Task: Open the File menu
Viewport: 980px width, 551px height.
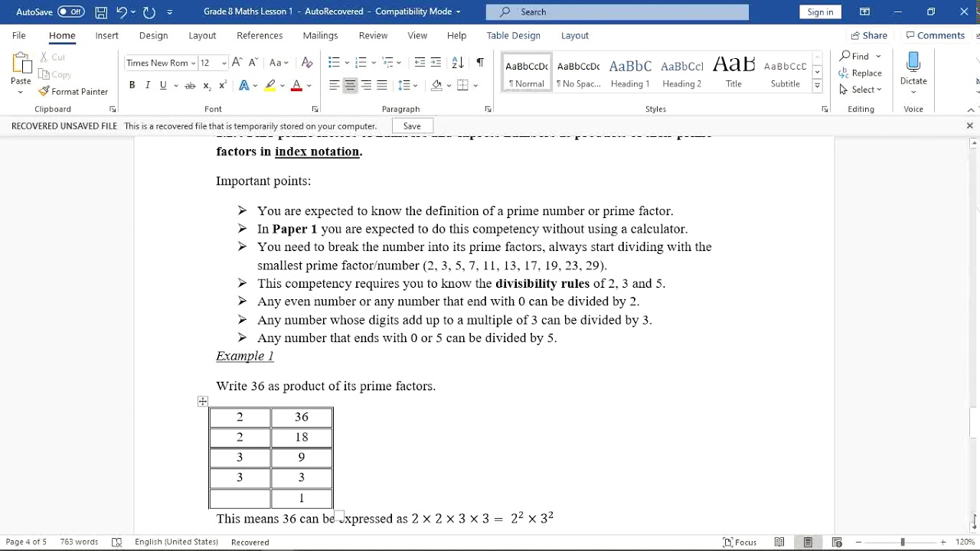Action: [19, 35]
